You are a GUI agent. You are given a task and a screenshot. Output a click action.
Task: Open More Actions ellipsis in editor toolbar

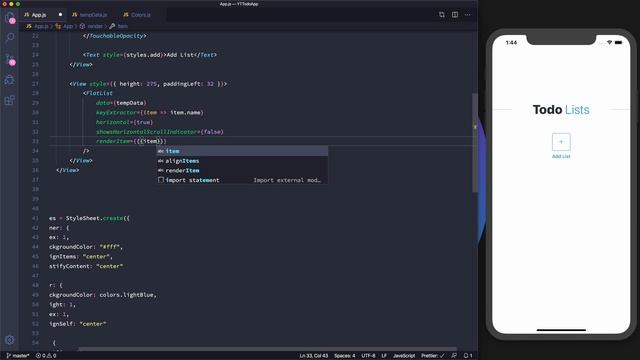point(468,15)
